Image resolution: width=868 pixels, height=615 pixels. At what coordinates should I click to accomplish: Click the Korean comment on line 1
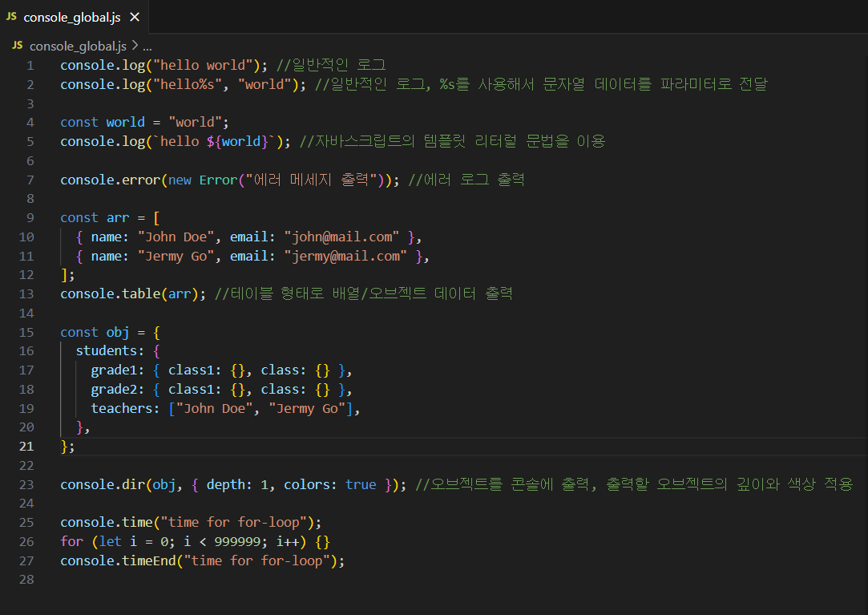point(331,66)
